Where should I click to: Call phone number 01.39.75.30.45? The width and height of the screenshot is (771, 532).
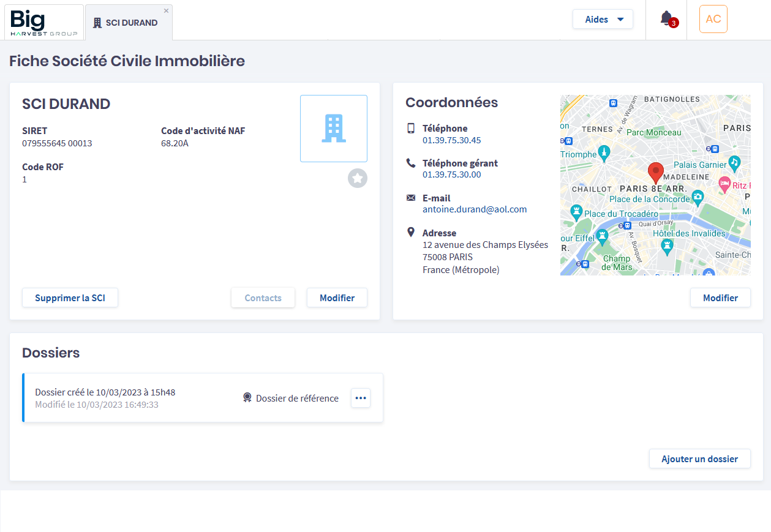(451, 140)
